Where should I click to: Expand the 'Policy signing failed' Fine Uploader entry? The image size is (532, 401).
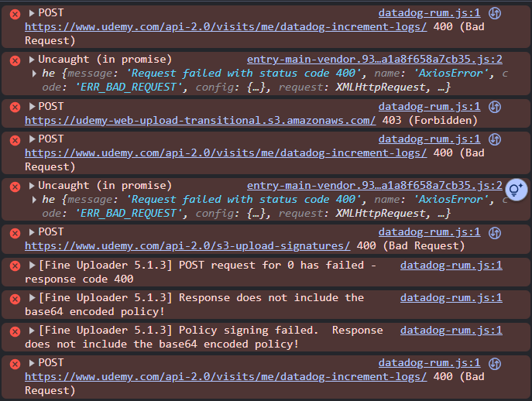[32, 331]
